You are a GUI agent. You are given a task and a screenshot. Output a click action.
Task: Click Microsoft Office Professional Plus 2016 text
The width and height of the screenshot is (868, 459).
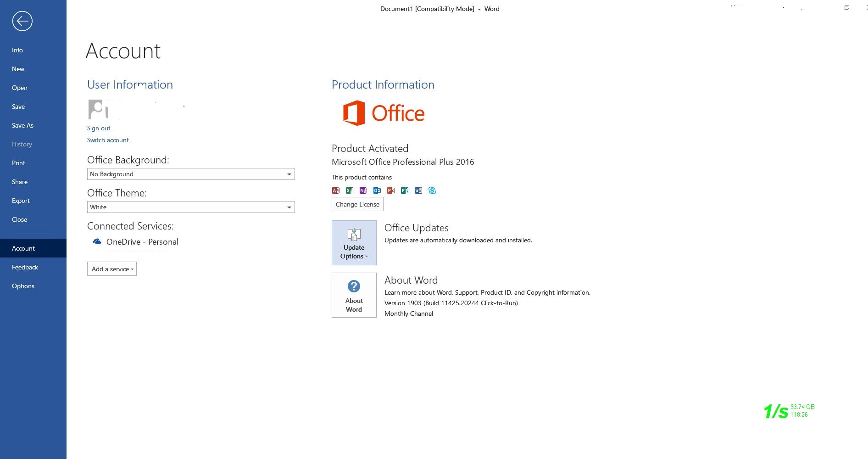pyautogui.click(x=403, y=162)
